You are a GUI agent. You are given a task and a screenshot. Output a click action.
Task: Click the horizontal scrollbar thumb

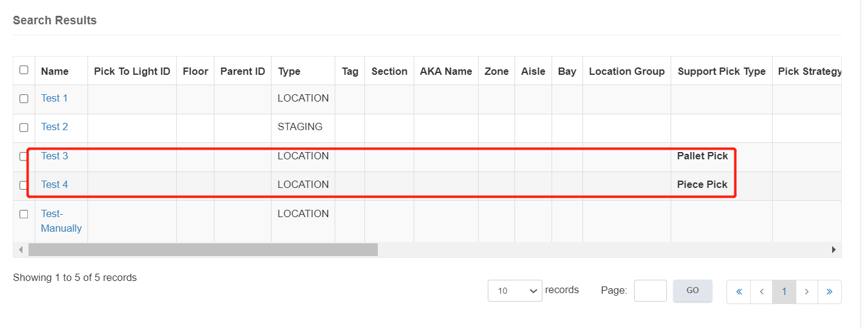click(203, 249)
